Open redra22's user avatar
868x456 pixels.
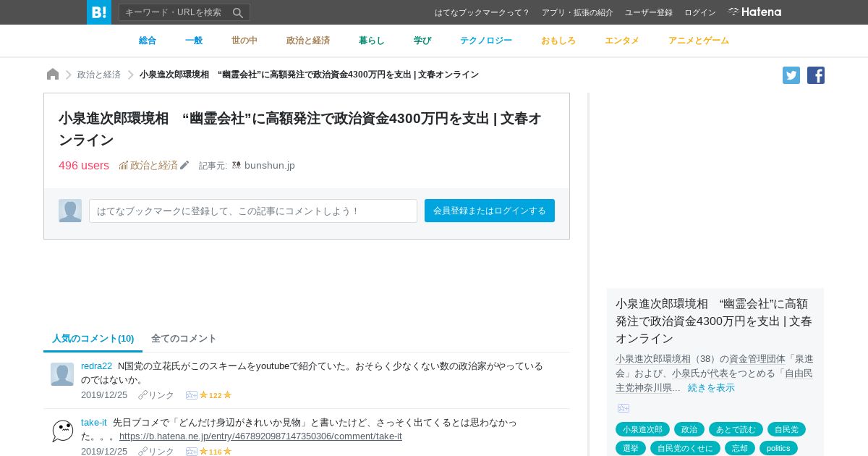pos(62,374)
